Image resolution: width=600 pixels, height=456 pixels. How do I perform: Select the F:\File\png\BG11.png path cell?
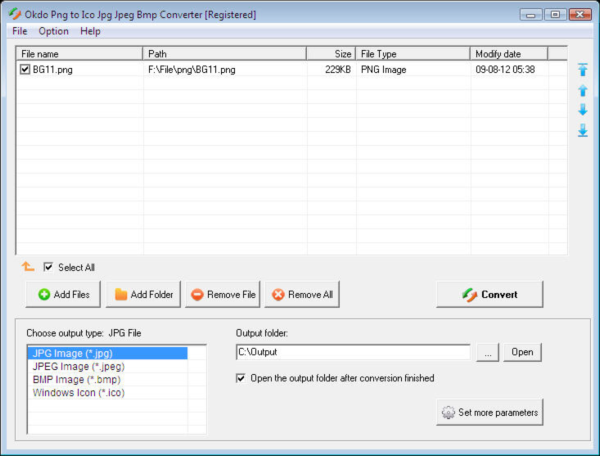coord(192,70)
